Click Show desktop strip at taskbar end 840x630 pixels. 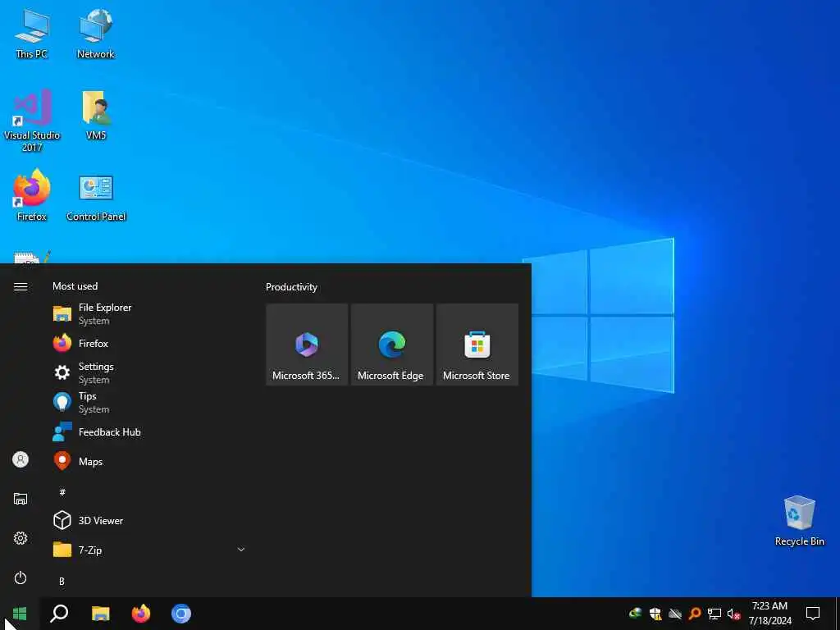point(838,614)
